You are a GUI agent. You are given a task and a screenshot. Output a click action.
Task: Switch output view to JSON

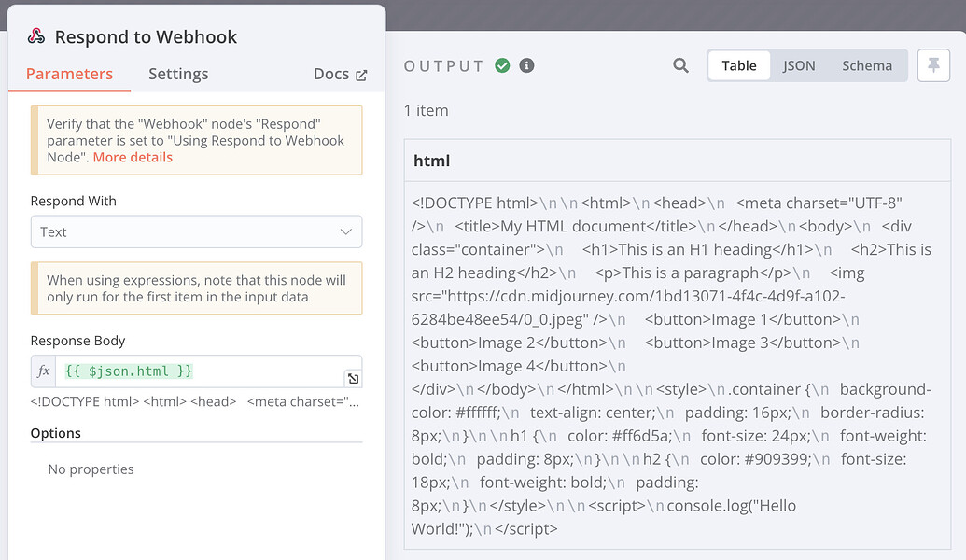[x=799, y=65]
